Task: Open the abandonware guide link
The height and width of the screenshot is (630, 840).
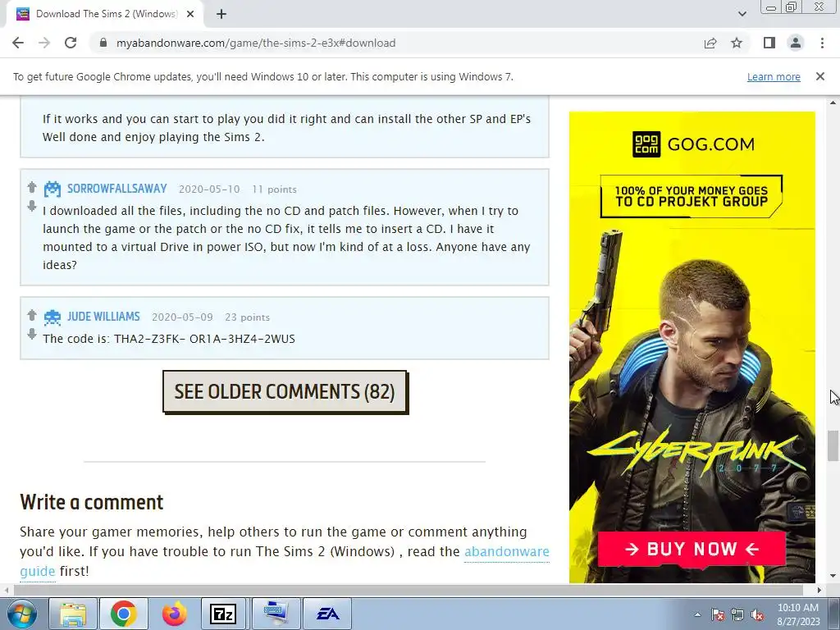Action: pyautogui.click(x=507, y=552)
